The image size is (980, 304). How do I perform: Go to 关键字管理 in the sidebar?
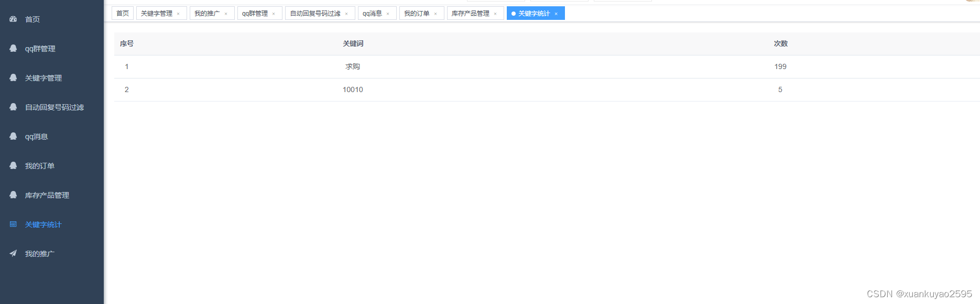pyautogui.click(x=52, y=77)
